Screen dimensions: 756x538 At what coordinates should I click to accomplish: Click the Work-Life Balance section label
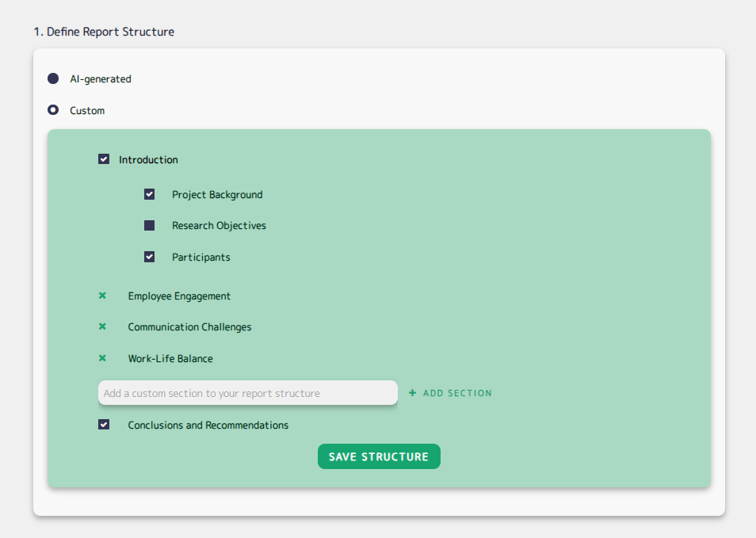tap(170, 358)
